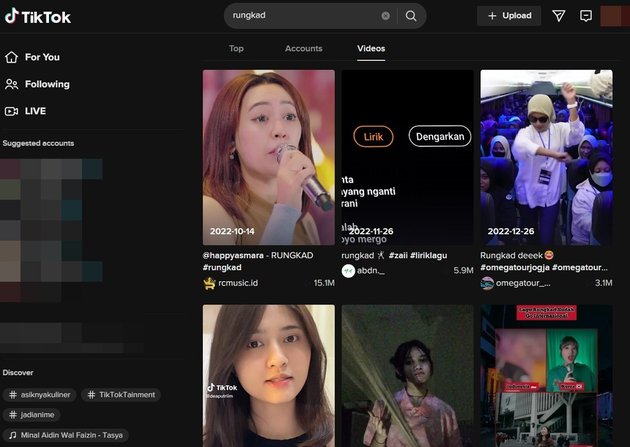Image resolution: width=630 pixels, height=447 pixels.
Task: Open lyric video dated 2022-11-26
Action: [407, 157]
